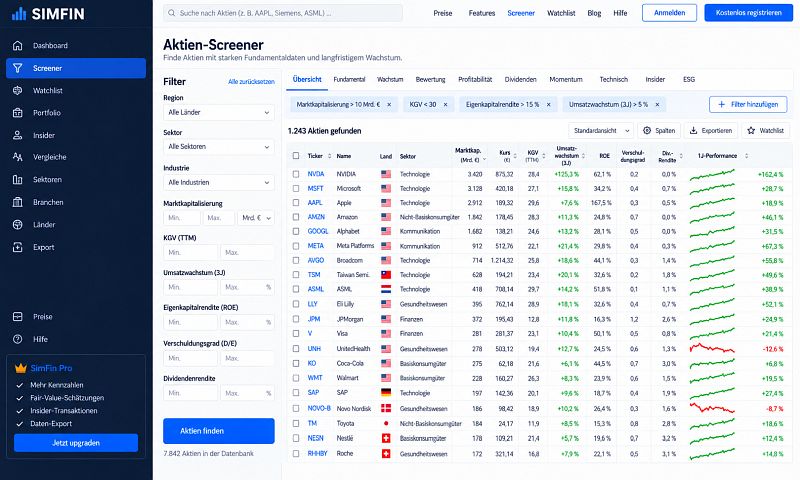Viewport: 800px width, 480px height.
Task: Check the AMZN row checkbox
Action: (x=296, y=217)
